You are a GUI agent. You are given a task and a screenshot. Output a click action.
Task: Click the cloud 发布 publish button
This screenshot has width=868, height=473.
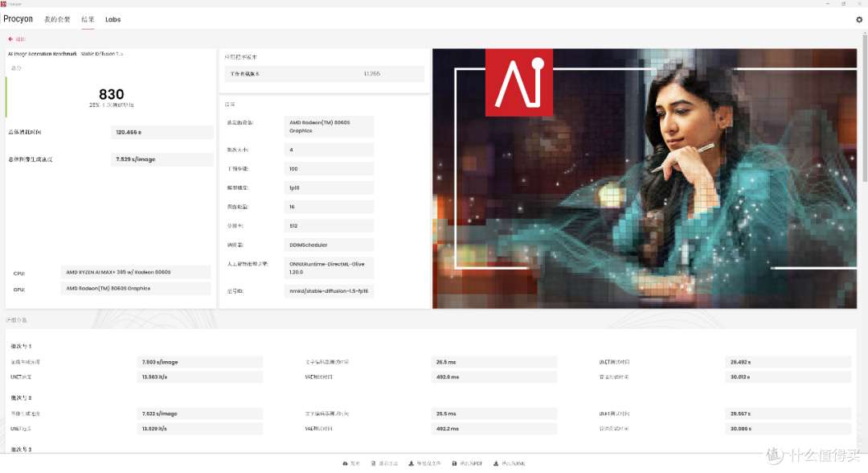coord(351,463)
